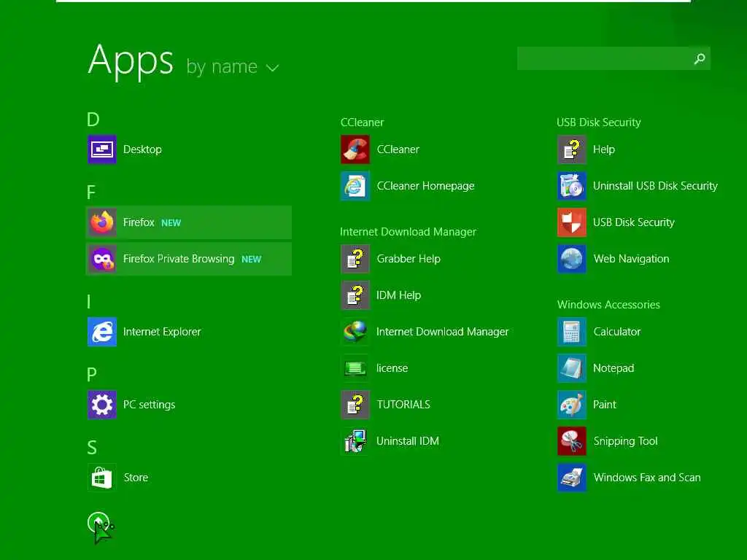The width and height of the screenshot is (747, 560).
Task: Click the 'Apps' title text
Action: [131, 61]
